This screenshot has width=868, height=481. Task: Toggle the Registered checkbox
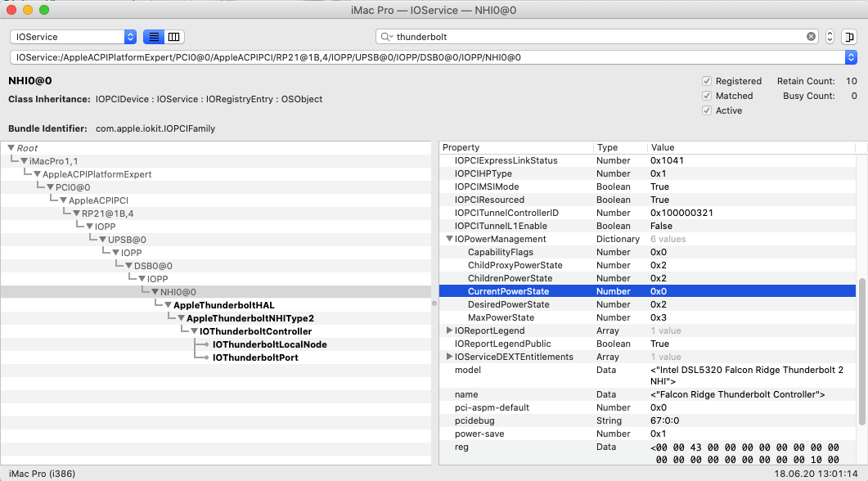click(707, 81)
